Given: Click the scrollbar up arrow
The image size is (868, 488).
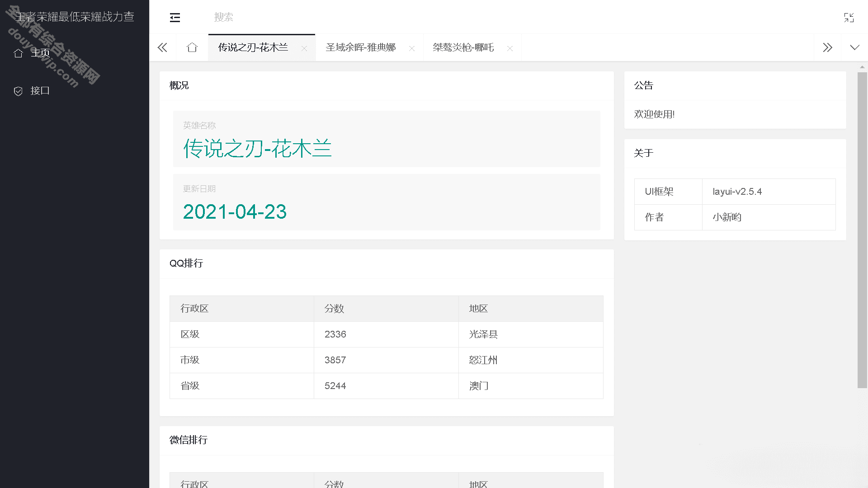Looking at the screenshot, I should [x=862, y=67].
